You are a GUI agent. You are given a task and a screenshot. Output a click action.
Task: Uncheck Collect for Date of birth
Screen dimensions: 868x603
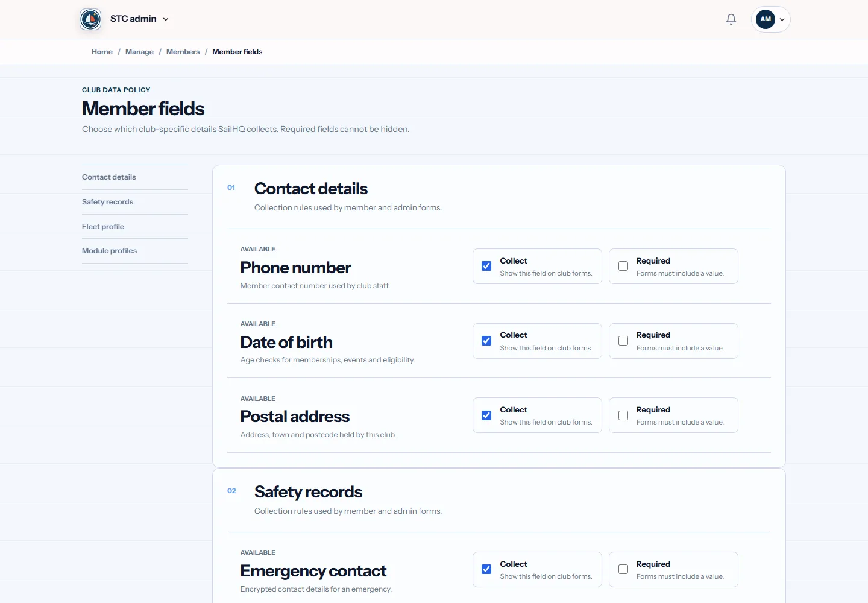(x=486, y=341)
